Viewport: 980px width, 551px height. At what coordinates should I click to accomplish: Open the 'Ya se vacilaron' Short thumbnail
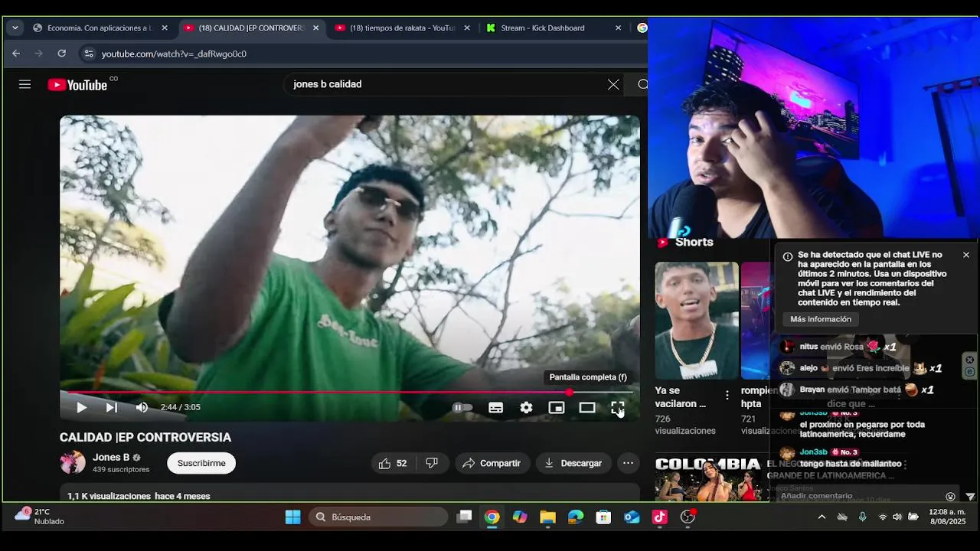[697, 321]
